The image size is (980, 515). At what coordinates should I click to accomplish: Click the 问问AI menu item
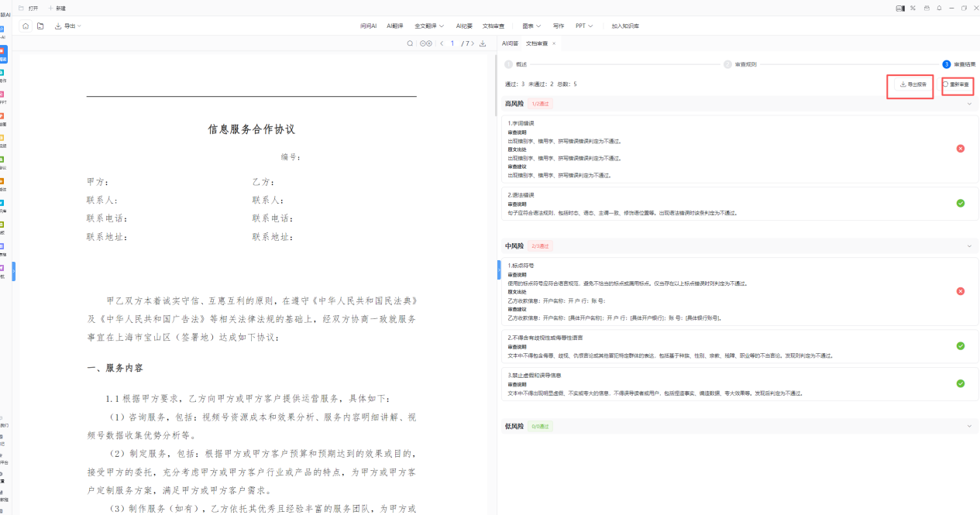(368, 26)
